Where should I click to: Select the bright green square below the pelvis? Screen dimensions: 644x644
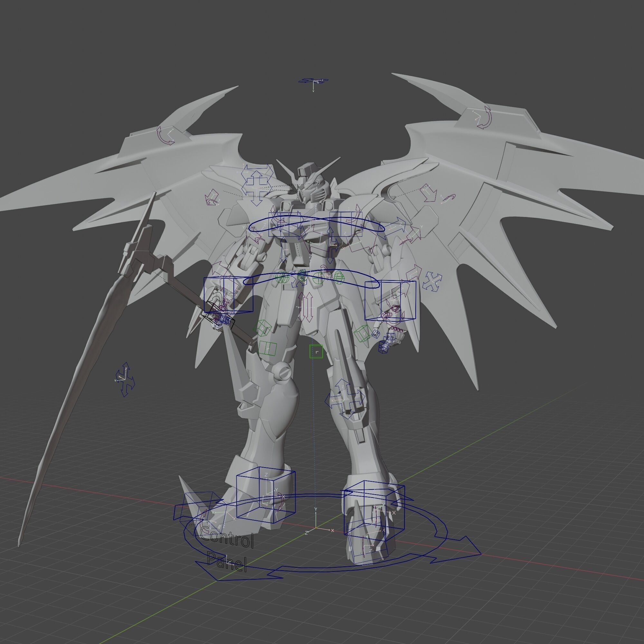[316, 352]
